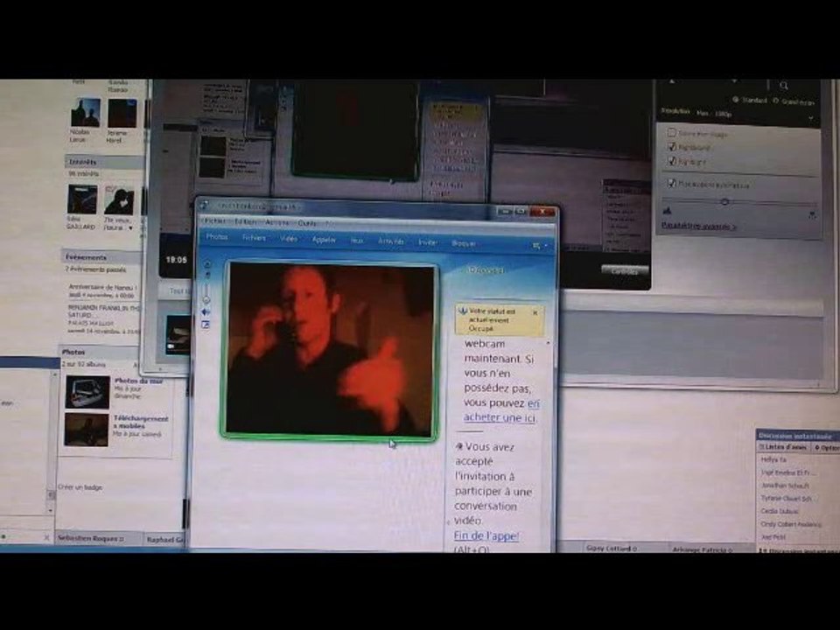The image size is (840, 630).
Task: Open the Anniversaire event entry
Action: click(x=101, y=290)
